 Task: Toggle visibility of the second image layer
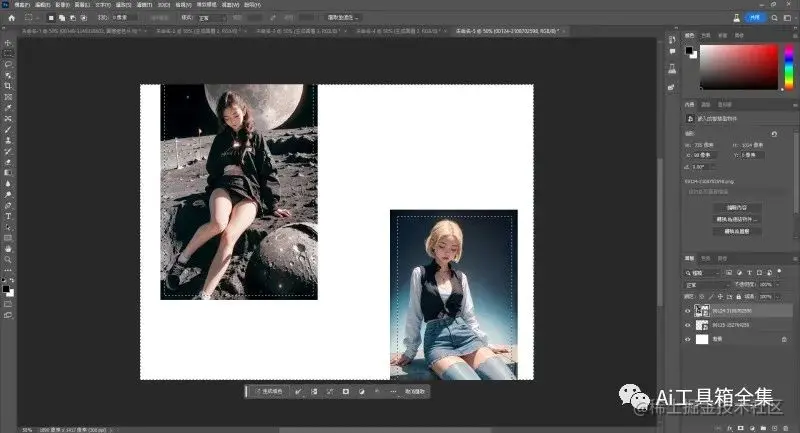687,325
